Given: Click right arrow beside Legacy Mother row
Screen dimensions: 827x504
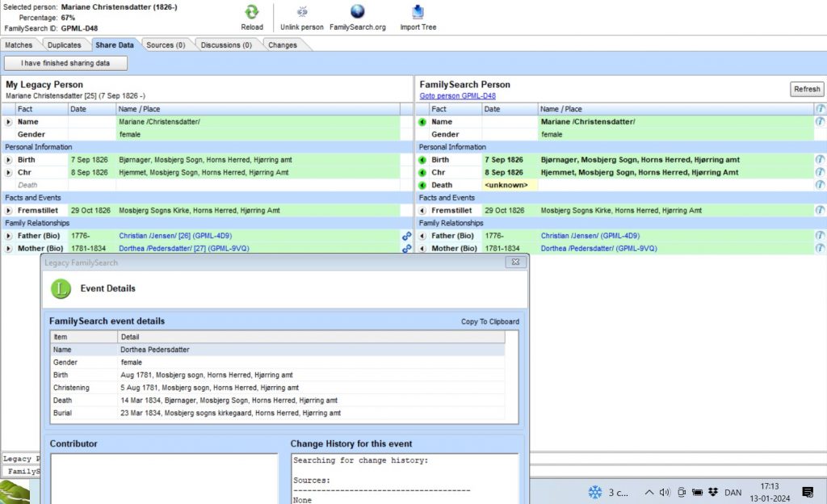Looking at the screenshot, I should click(8, 248).
